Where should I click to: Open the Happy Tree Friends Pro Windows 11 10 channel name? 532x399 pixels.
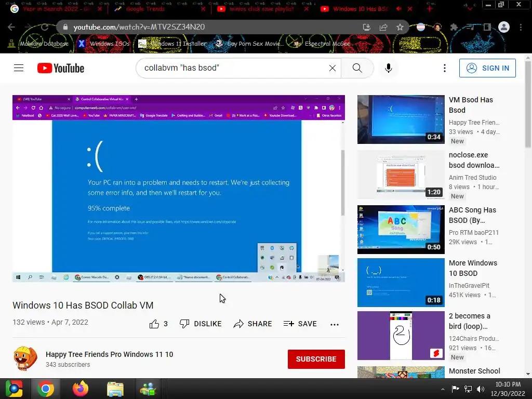coord(109,354)
